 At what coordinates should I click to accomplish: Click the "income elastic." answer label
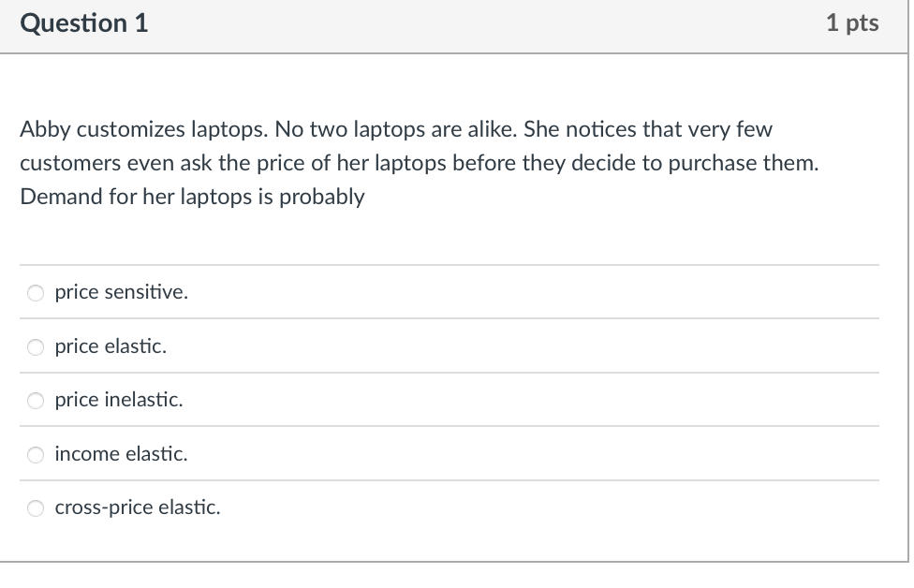121,454
